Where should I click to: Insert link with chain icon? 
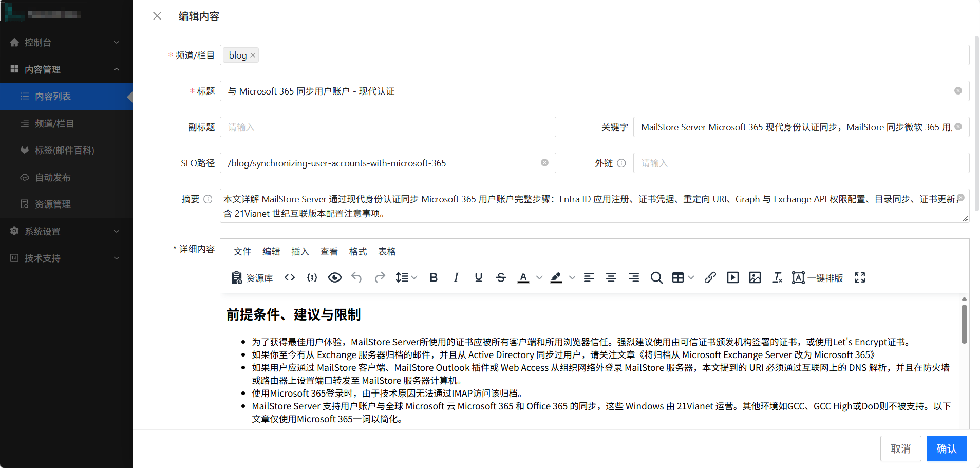[x=710, y=278]
